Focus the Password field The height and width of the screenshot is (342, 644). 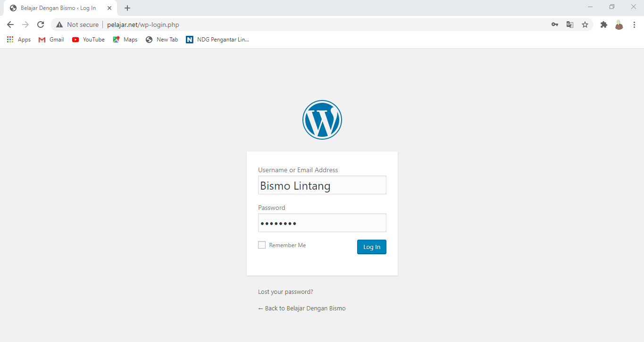click(322, 223)
